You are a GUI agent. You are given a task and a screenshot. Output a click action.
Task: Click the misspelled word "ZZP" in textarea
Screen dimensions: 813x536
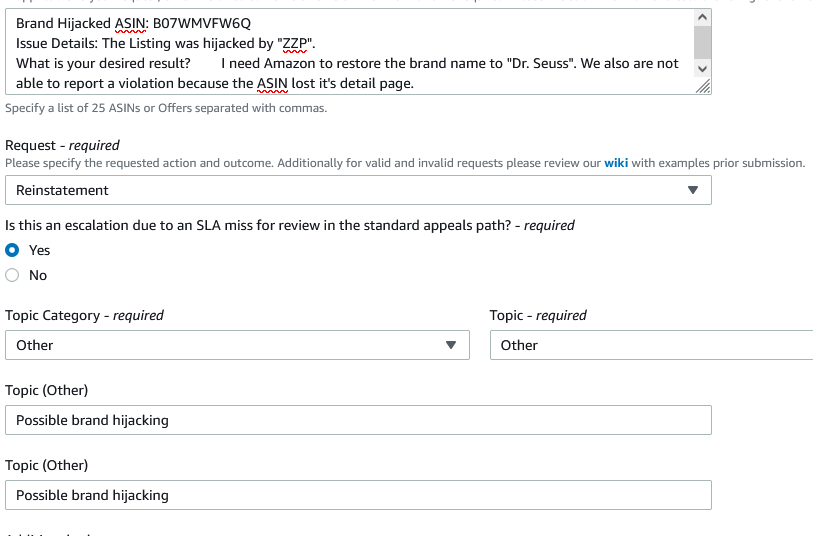tap(293, 43)
